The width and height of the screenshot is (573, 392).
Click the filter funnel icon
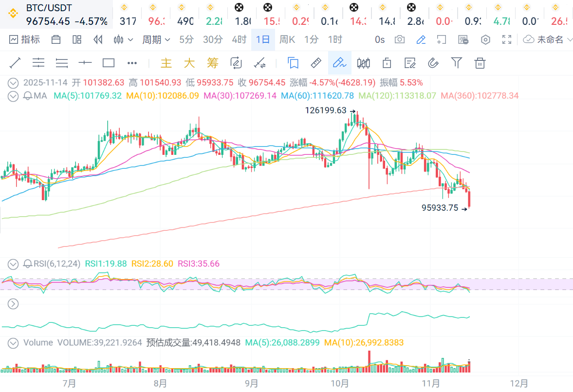coord(456,63)
